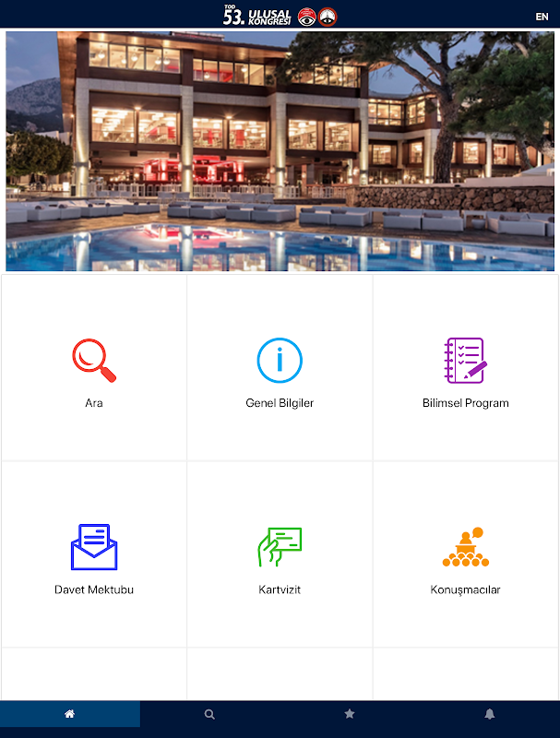Open the orange Konuşmacılar speaker icon
Image resolution: width=560 pixels, height=738 pixels.
[x=465, y=547]
